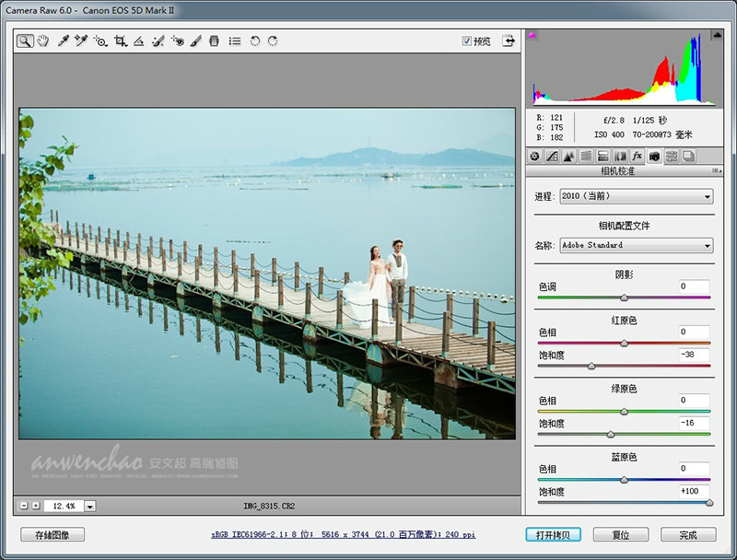Open the Camera Raw preferences list icon

235,41
